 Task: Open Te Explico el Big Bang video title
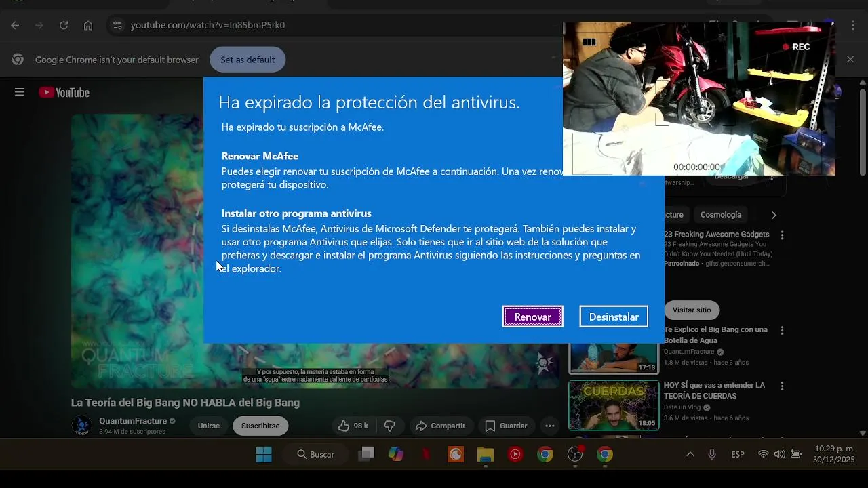pos(716,335)
